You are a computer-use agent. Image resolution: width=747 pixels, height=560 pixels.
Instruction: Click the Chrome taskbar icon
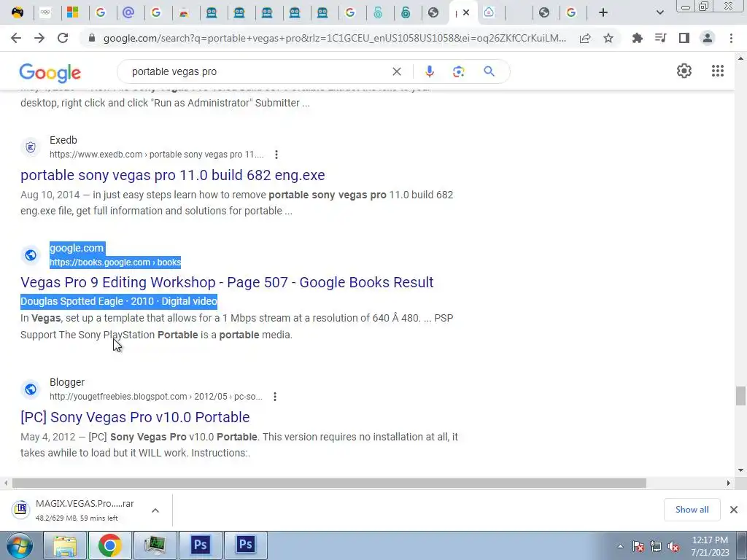[x=109, y=545]
